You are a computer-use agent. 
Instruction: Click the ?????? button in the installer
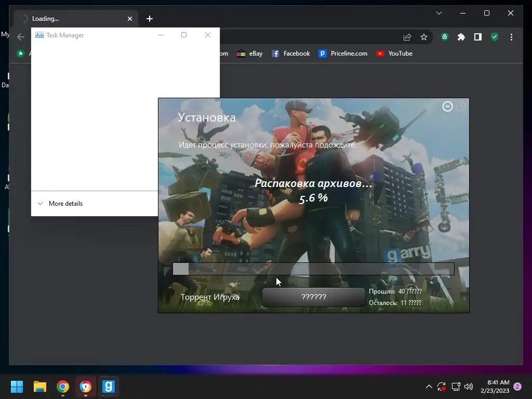tap(313, 297)
